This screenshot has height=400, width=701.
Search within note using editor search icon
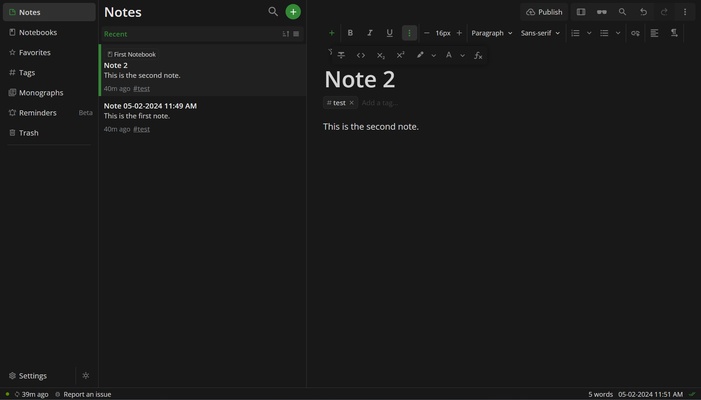click(x=622, y=12)
